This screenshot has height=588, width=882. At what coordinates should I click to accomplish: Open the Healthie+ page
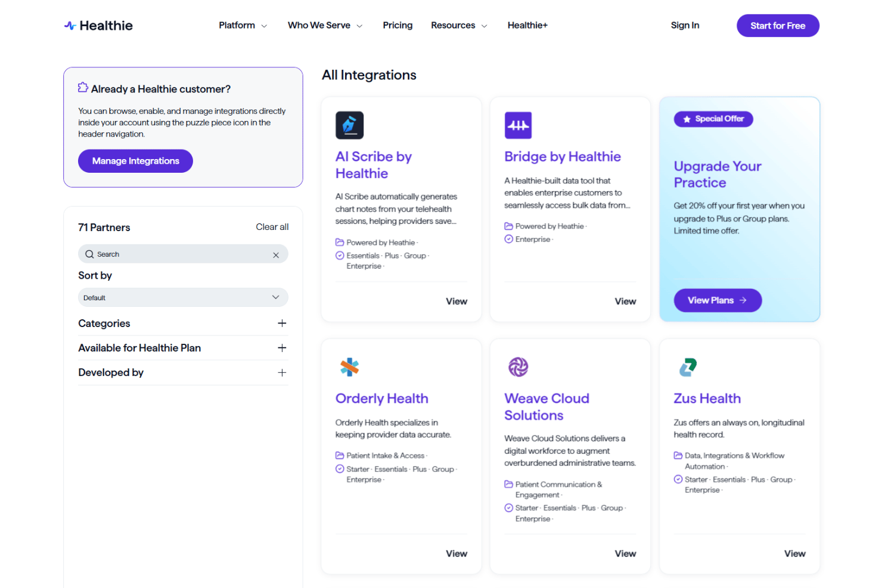click(x=527, y=26)
